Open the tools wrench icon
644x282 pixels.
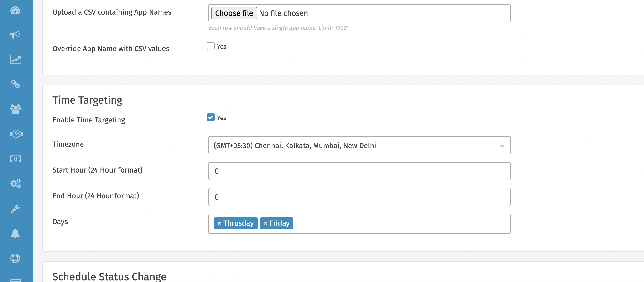coord(16,208)
